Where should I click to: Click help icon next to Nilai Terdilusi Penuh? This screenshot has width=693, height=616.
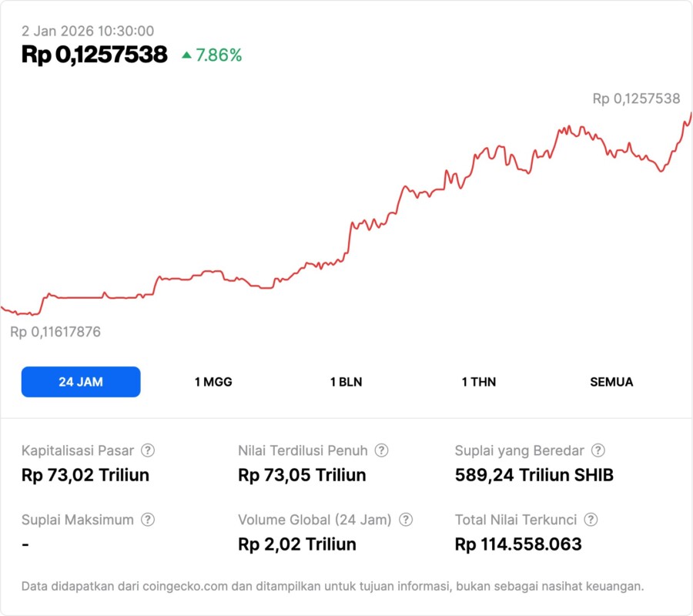click(x=381, y=450)
